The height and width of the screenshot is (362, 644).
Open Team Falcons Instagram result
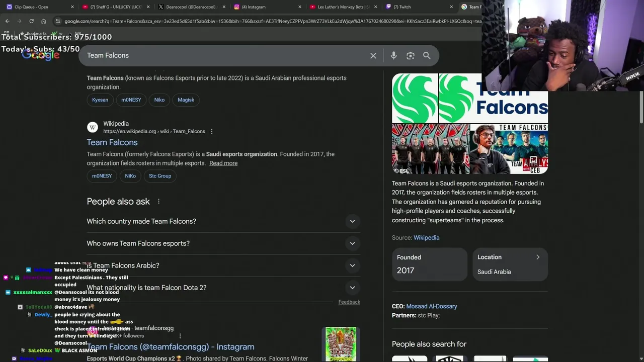(171, 347)
